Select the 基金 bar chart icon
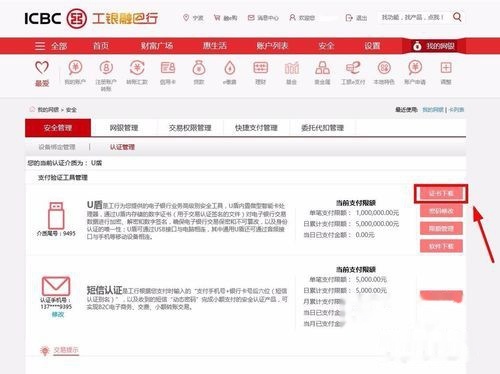This screenshot has width=500, height=374. click(292, 68)
